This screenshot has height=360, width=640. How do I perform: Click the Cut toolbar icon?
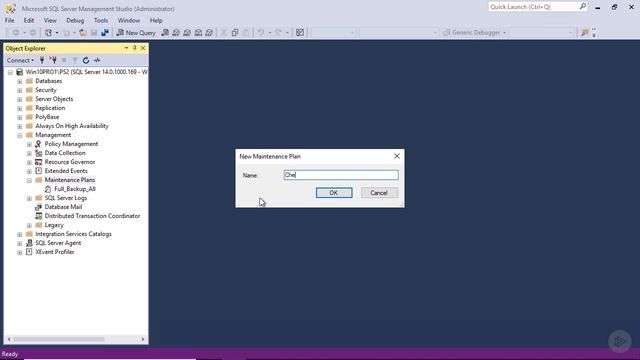(224, 33)
